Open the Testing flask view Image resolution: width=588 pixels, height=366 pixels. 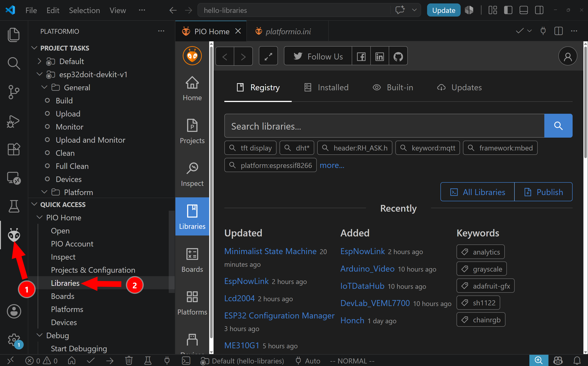point(14,207)
